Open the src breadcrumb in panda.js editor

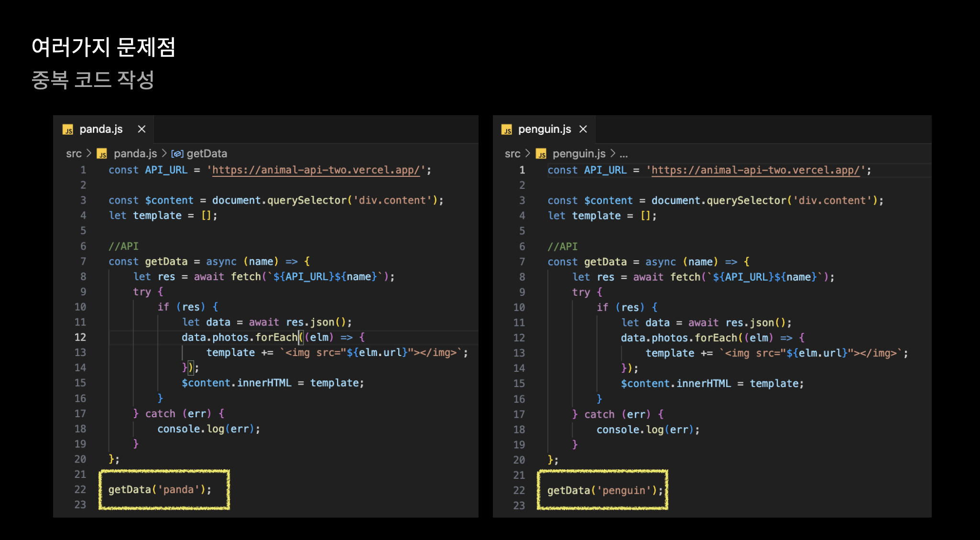74,153
